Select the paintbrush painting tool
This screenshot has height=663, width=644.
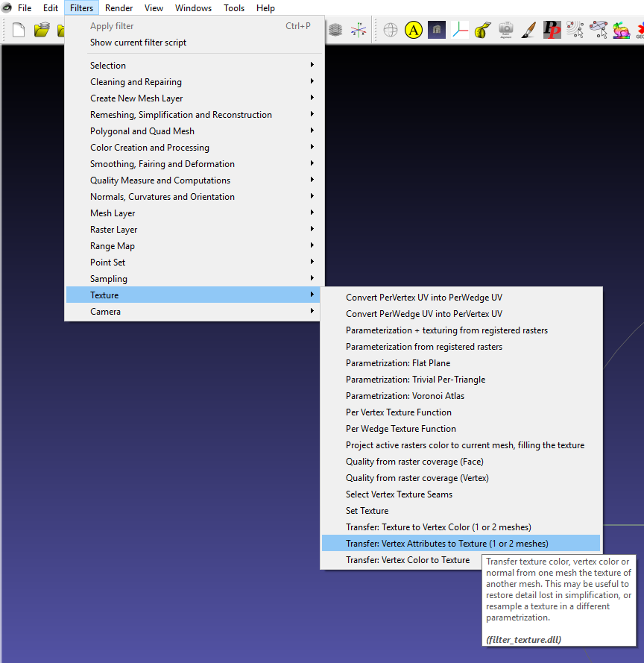click(528, 30)
